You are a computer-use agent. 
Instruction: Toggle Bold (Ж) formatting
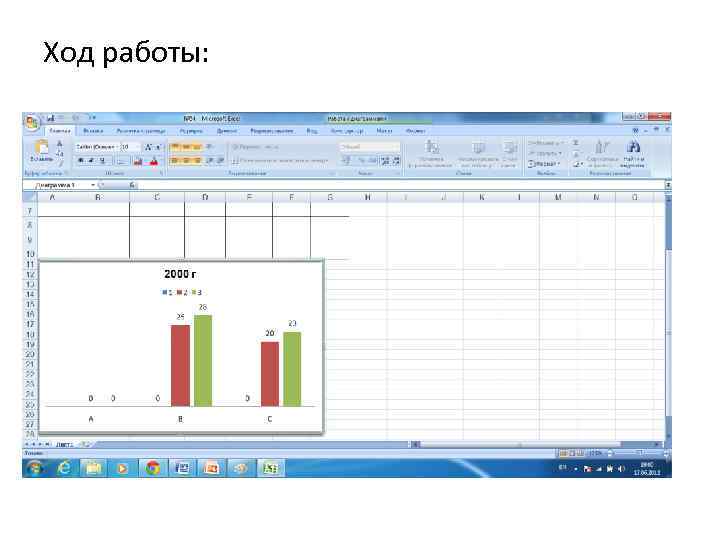pos(81,161)
